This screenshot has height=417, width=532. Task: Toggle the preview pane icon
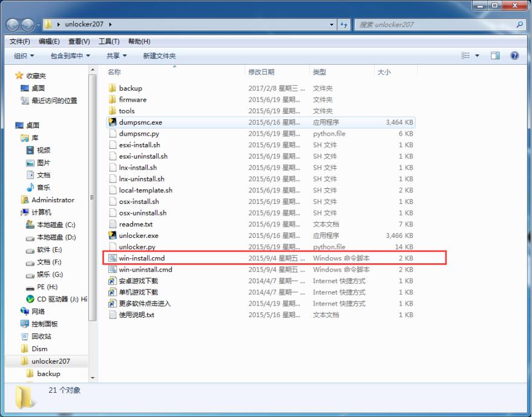495,56
